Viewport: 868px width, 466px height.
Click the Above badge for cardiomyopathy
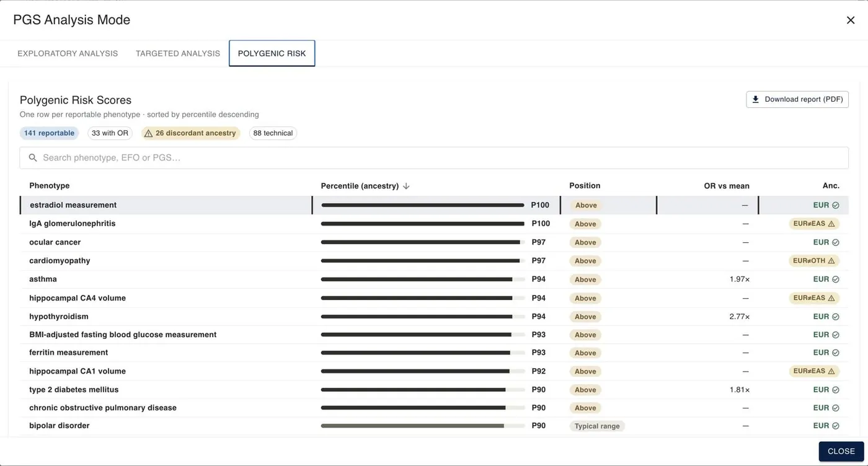point(585,261)
